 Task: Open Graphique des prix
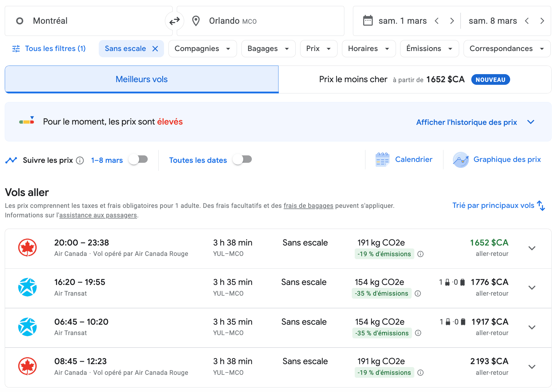[x=507, y=160]
